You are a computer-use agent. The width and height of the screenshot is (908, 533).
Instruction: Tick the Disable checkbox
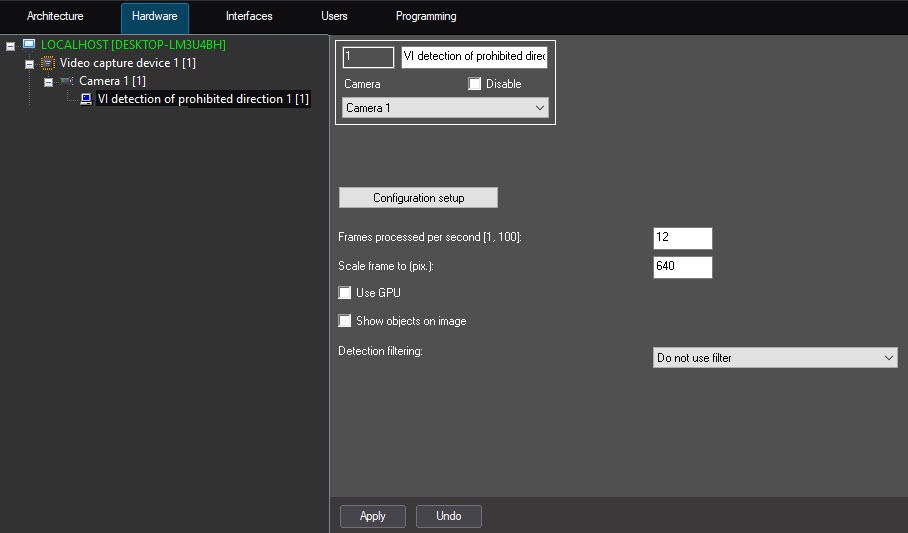[475, 84]
